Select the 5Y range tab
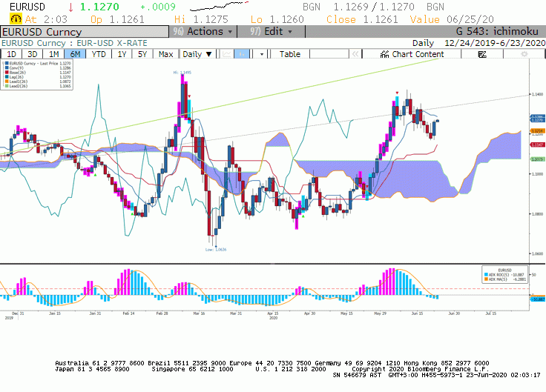Image resolution: width=546 pixels, height=392 pixels. click(x=142, y=54)
